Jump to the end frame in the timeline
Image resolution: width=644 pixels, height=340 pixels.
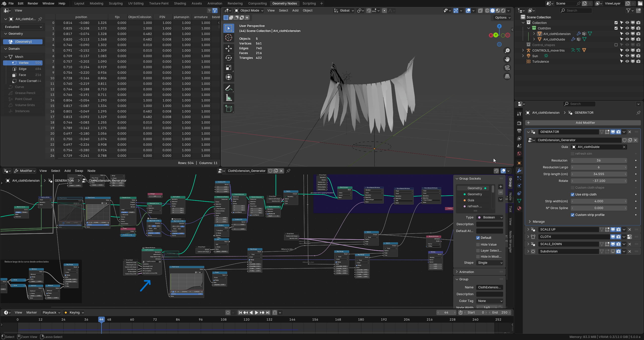click(268, 313)
